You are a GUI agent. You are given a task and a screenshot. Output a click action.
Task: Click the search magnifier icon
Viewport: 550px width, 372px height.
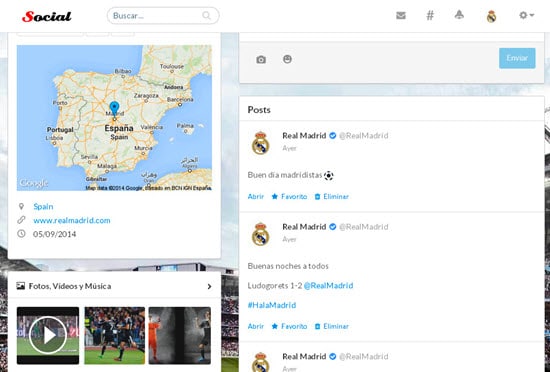pyautogui.click(x=207, y=16)
